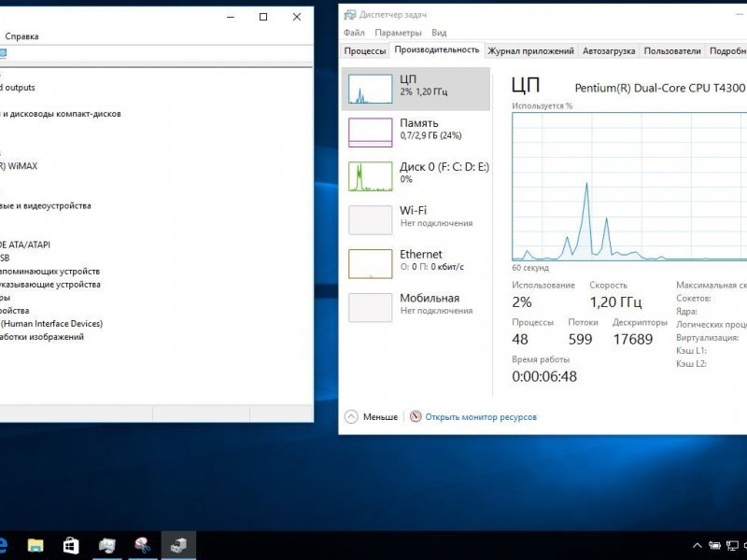
Task: Show the Ethernet performance entry
Action: coord(416,264)
